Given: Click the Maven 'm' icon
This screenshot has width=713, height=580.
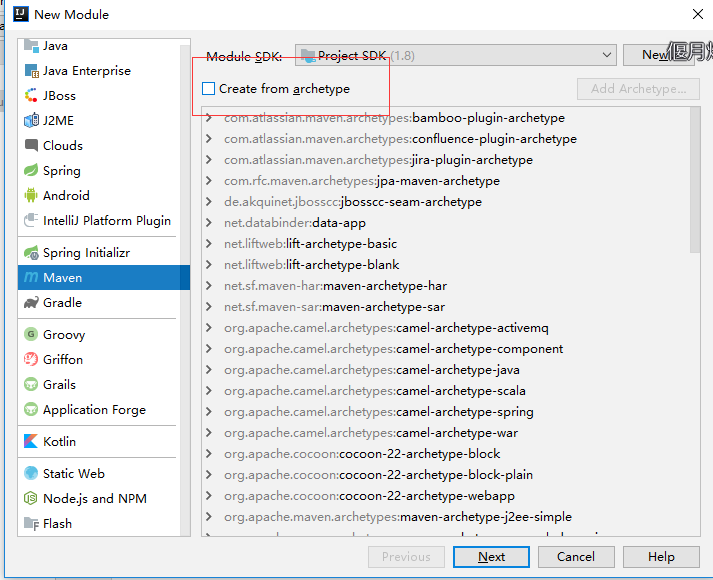Looking at the screenshot, I should (x=31, y=277).
